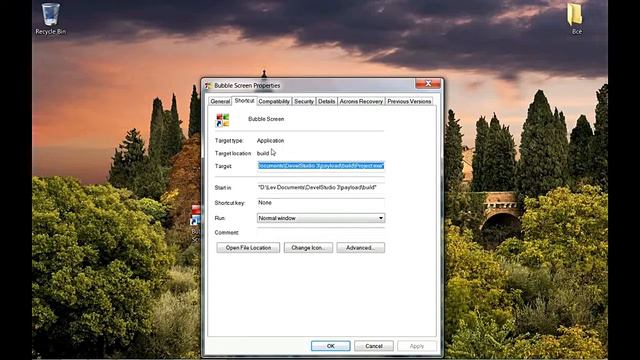Open the Recycle Bin desktop icon
Image resolution: width=640 pixels, height=360 pixels.
(x=51, y=19)
